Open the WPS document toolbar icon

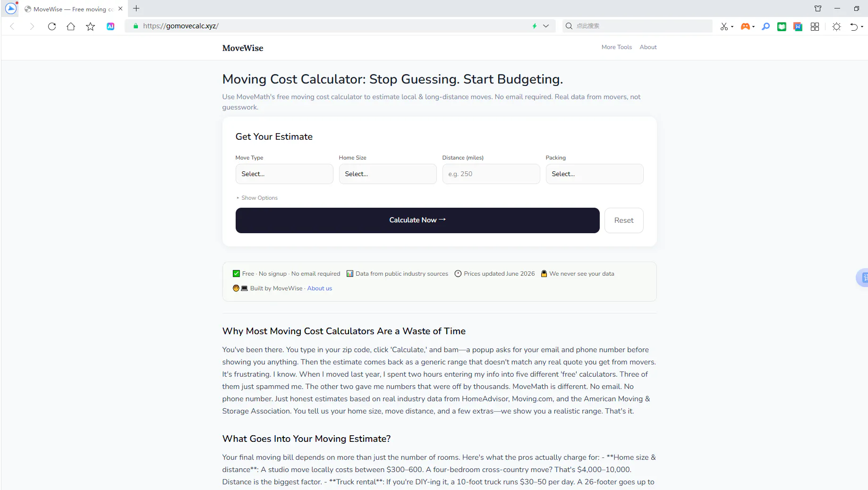[798, 26]
